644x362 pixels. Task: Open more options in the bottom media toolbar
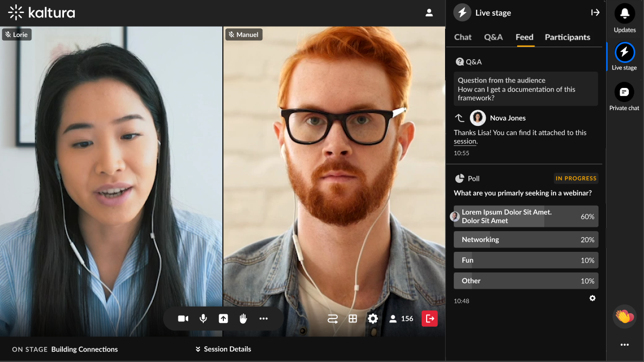[263, 319]
